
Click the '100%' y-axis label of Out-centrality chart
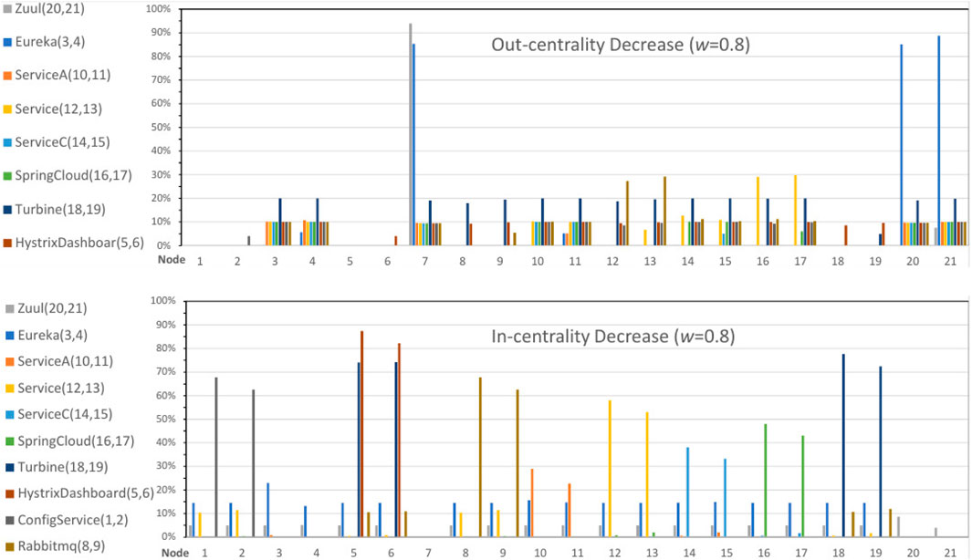pos(158,9)
